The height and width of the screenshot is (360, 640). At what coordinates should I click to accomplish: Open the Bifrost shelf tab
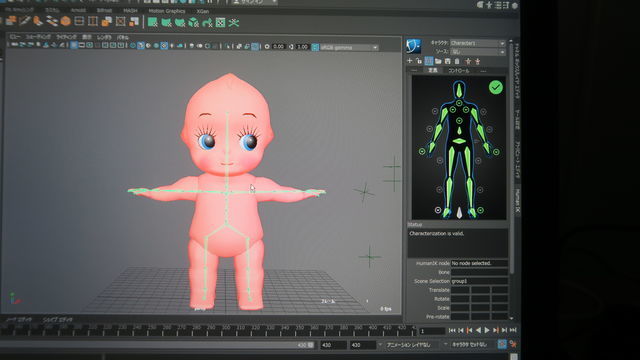pyautogui.click(x=104, y=11)
